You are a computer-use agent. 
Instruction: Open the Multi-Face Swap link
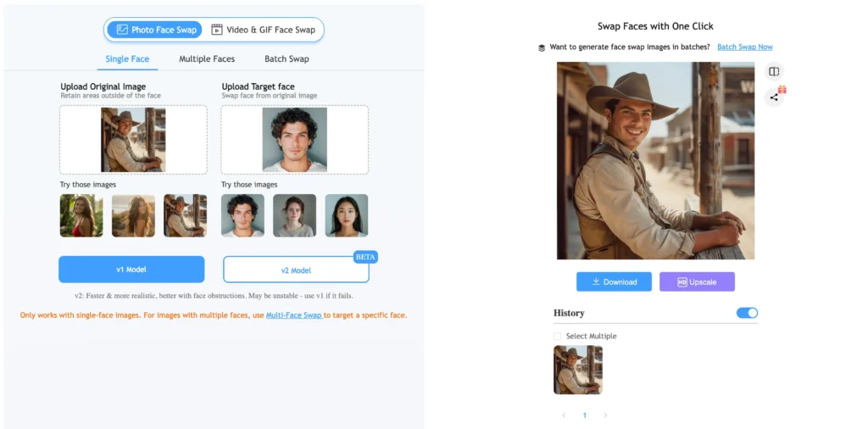tap(294, 315)
